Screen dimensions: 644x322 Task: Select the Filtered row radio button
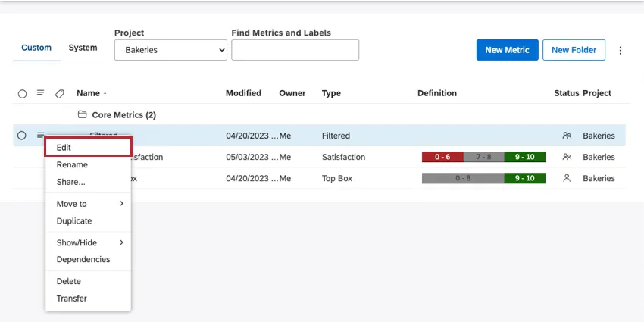point(22,136)
